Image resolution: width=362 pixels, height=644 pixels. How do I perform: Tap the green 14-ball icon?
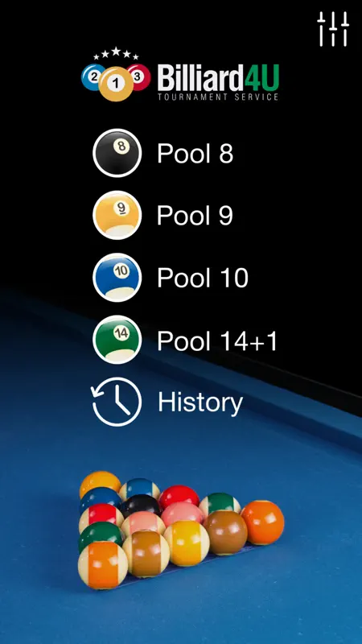[117, 340]
